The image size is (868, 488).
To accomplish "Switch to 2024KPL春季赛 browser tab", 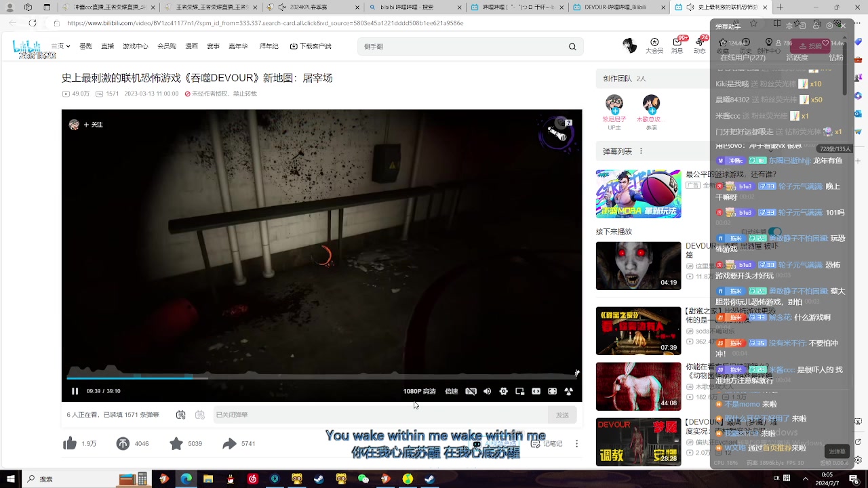I will click(x=312, y=7).
